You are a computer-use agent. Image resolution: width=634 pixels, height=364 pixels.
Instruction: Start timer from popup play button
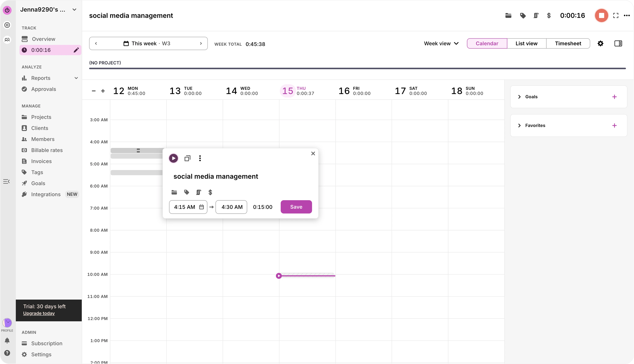(173, 158)
